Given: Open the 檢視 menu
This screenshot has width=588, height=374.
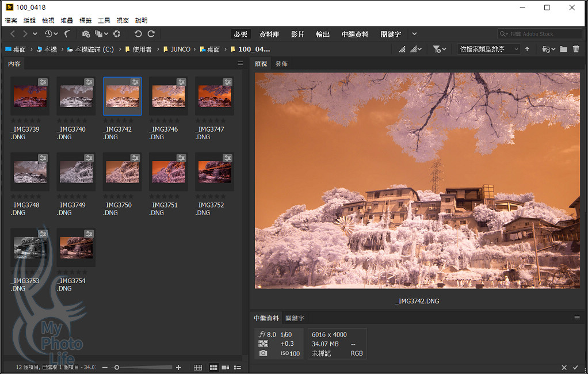Looking at the screenshot, I should 48,20.
